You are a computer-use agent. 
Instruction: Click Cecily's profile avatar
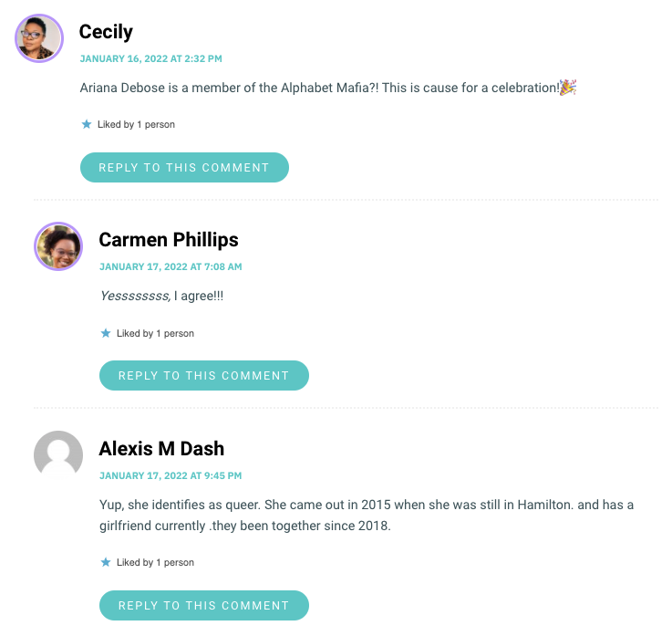(x=39, y=38)
